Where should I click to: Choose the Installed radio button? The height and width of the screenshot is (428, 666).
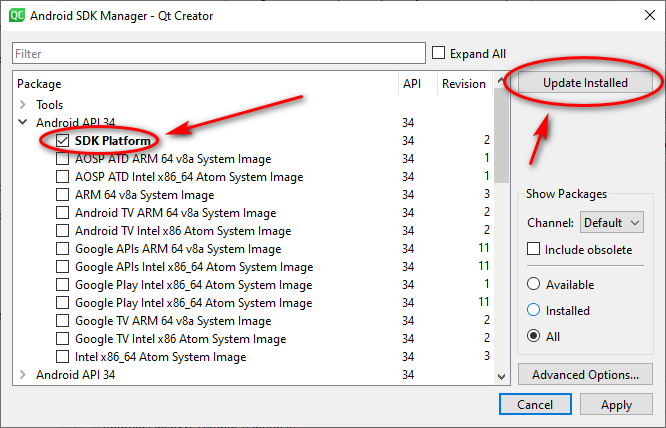pos(534,311)
